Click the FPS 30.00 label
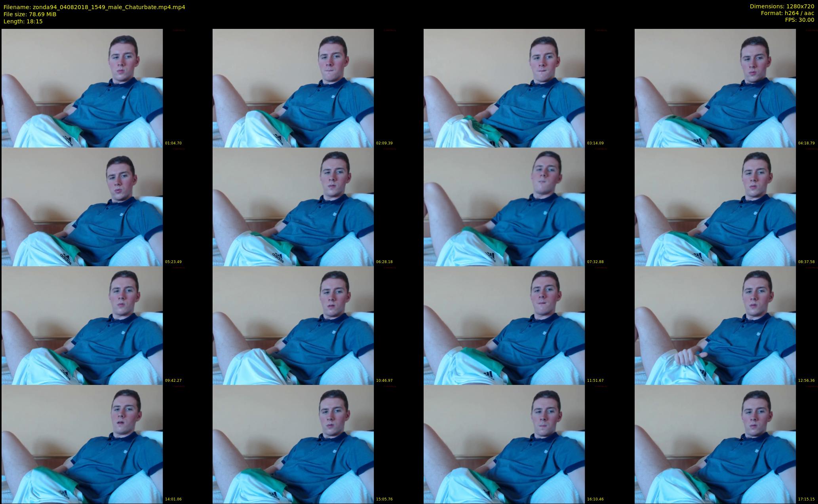Screen dimensions: 818x504 click(799, 20)
